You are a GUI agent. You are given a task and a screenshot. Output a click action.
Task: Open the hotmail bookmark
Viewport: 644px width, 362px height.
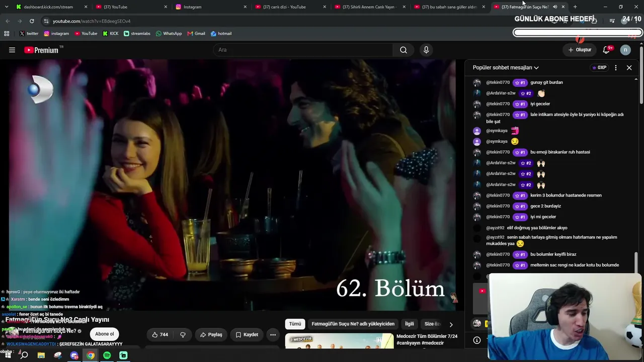(221, 34)
